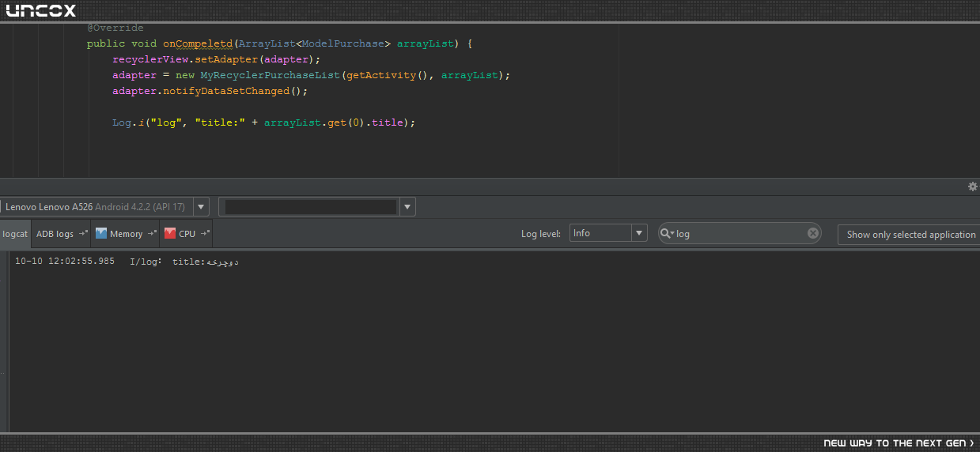Click MyRecyclerPurchaseList class name in code

coord(270,75)
